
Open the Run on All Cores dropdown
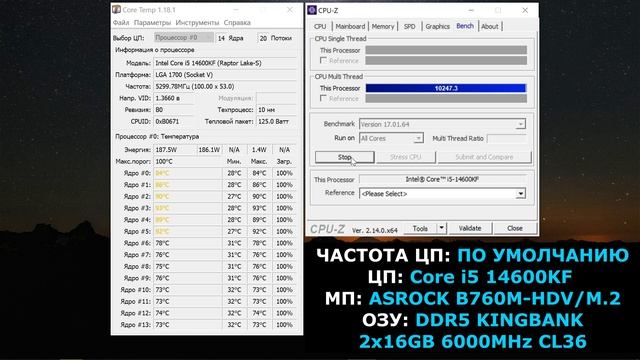pyautogui.click(x=418, y=138)
